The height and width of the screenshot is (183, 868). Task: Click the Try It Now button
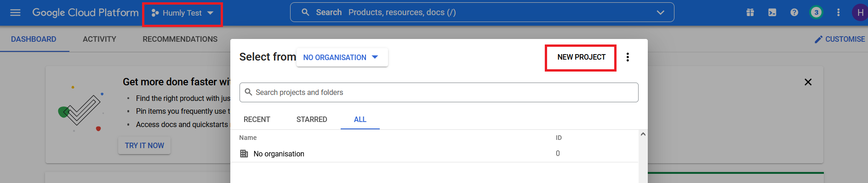pyautogui.click(x=144, y=145)
